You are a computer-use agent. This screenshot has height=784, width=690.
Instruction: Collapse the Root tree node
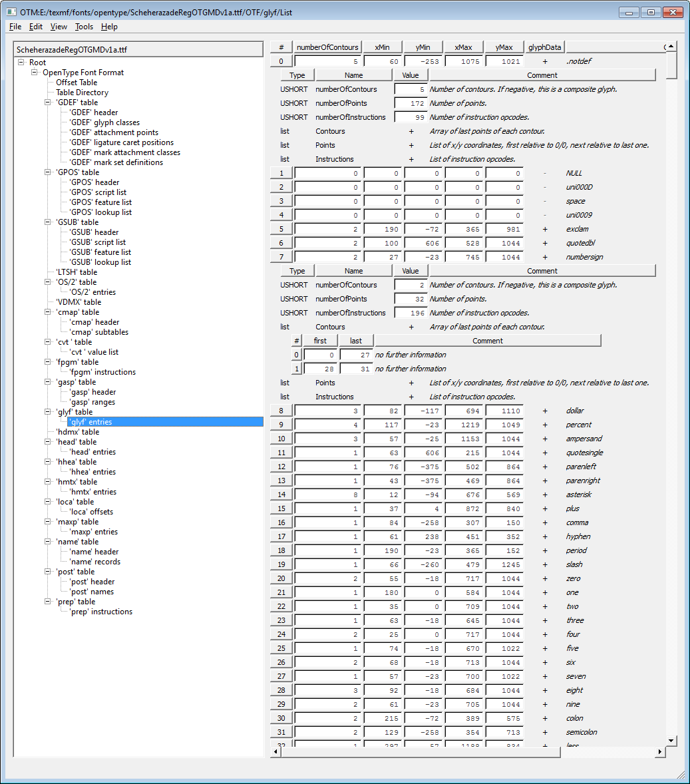pyautogui.click(x=21, y=63)
